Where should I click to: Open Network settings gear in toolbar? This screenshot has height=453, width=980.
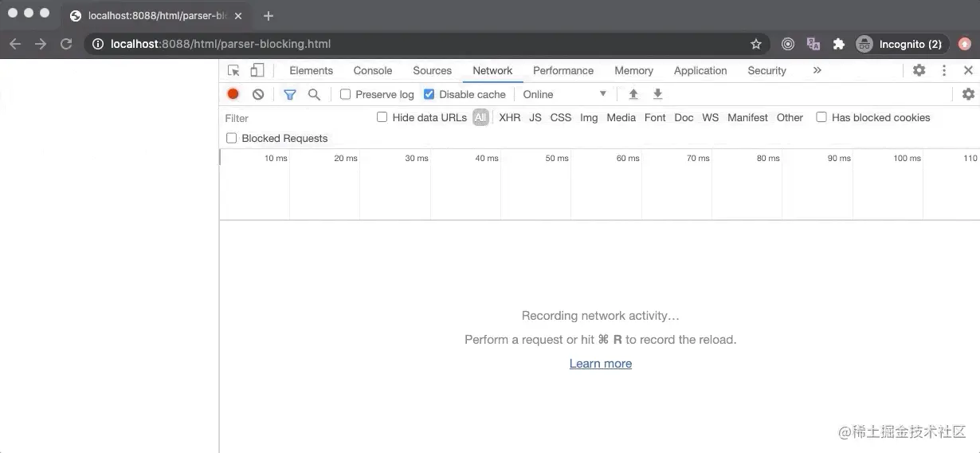point(968,94)
